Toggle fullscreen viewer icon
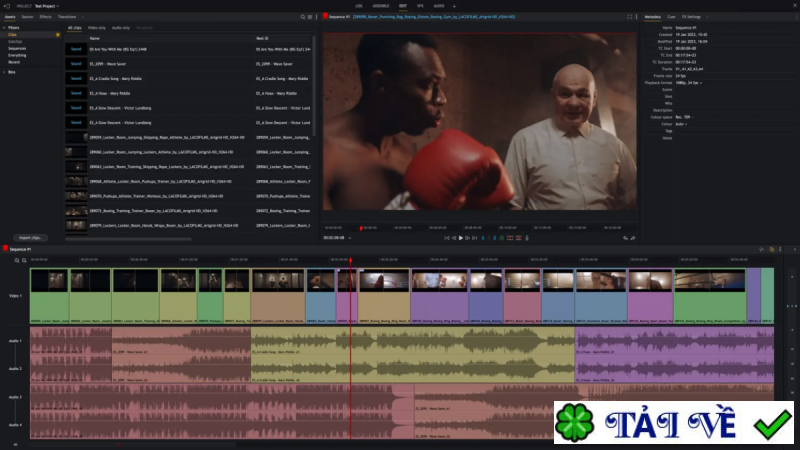This screenshot has width=800, height=450. coord(630,17)
